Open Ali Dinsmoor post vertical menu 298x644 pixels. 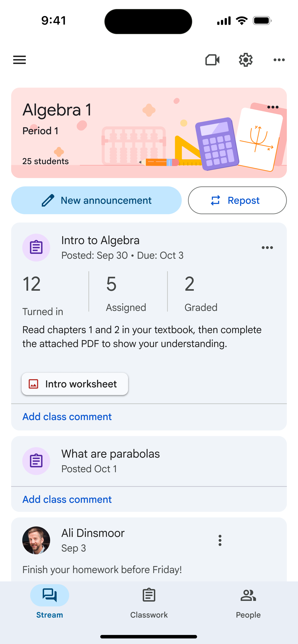(x=220, y=540)
